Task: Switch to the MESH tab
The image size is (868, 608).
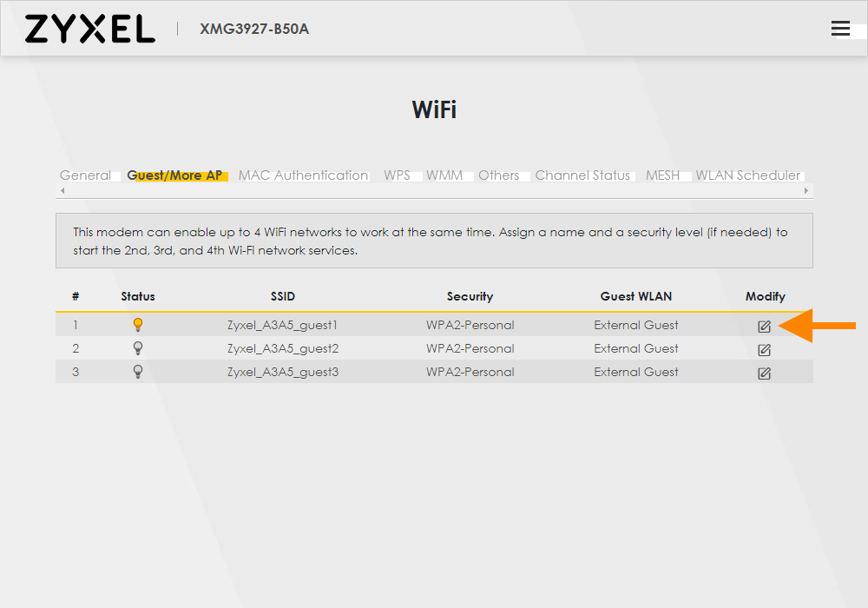Action: point(662,175)
